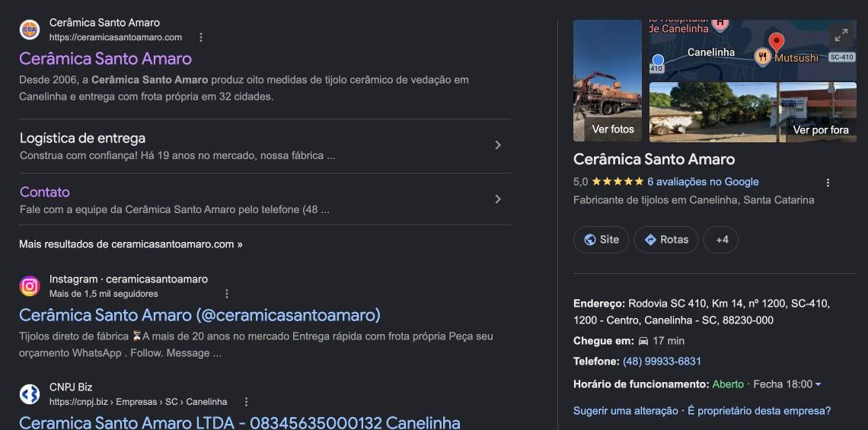
Task: Select the Cerâmica Santo Amaro panel heading
Action: pos(654,159)
